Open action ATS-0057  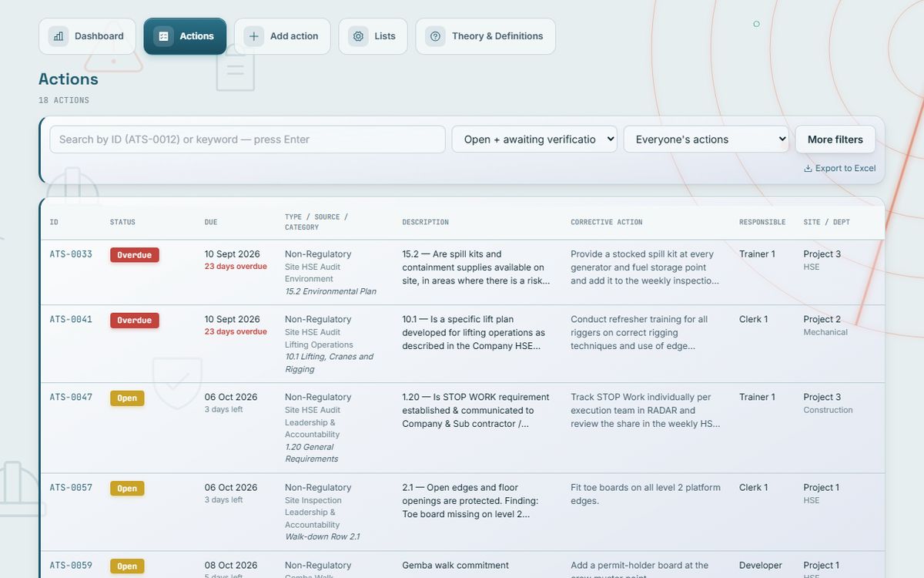click(71, 488)
